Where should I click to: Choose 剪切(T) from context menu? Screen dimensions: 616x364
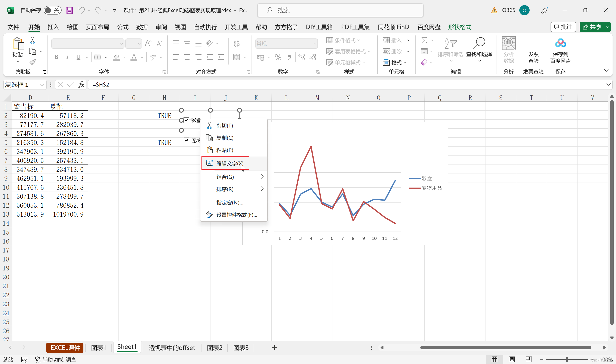coord(234,126)
